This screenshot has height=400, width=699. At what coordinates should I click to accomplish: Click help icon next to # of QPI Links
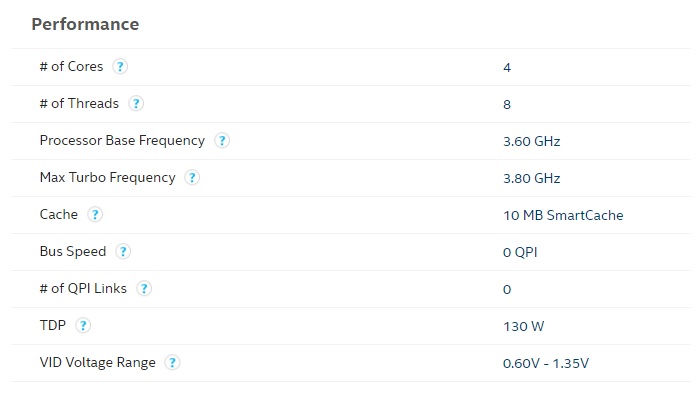[144, 289]
